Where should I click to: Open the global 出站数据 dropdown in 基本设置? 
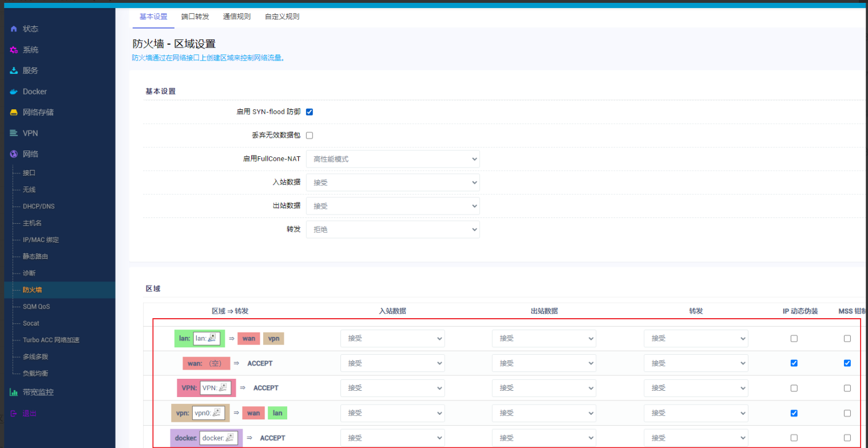pos(393,206)
